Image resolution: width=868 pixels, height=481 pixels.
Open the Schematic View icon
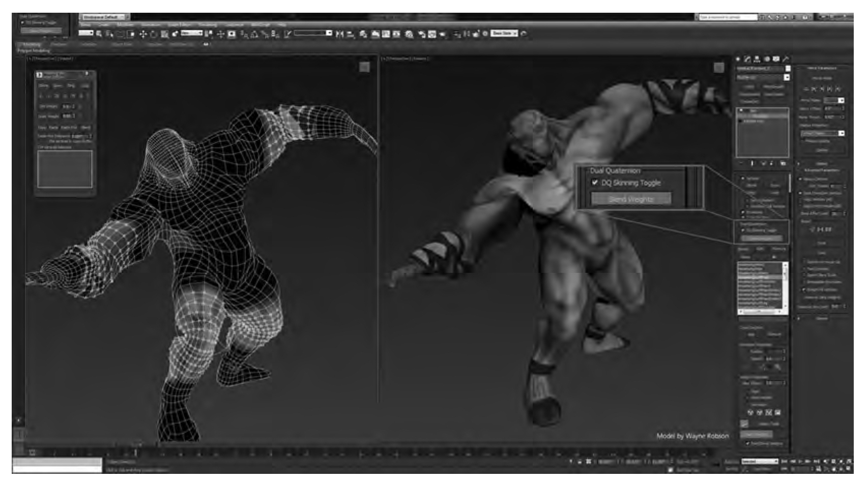pyautogui.click(x=396, y=34)
